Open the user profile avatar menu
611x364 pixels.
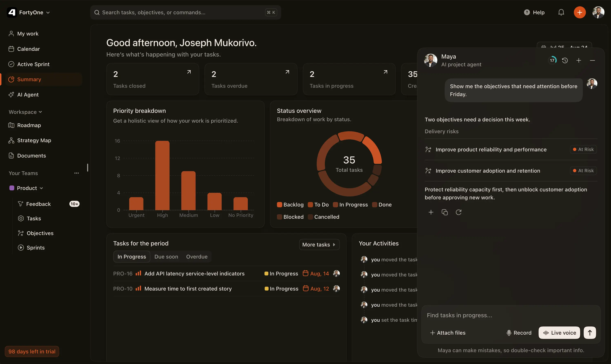coord(598,12)
